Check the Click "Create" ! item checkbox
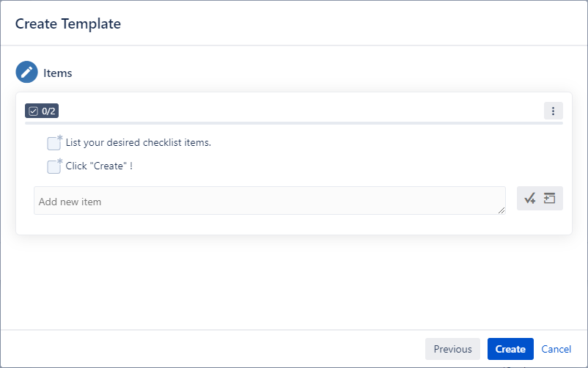Screen dimensions: 588x368 point(54,166)
